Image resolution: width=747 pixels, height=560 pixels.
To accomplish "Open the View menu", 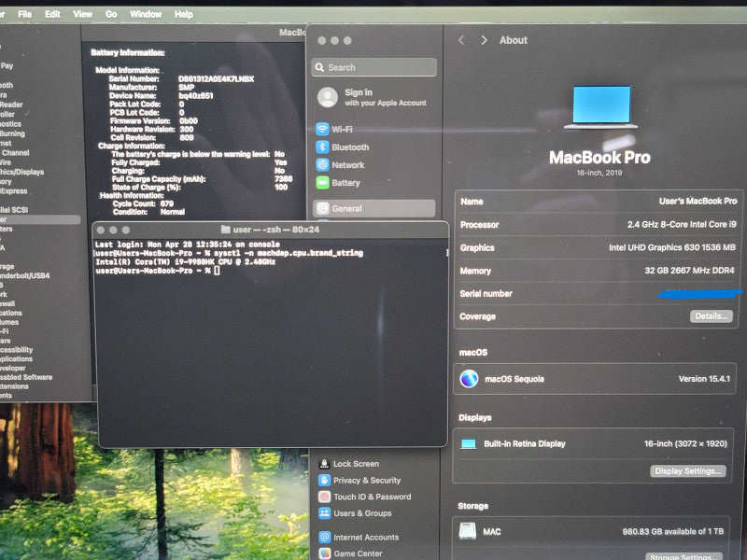I will tap(82, 14).
